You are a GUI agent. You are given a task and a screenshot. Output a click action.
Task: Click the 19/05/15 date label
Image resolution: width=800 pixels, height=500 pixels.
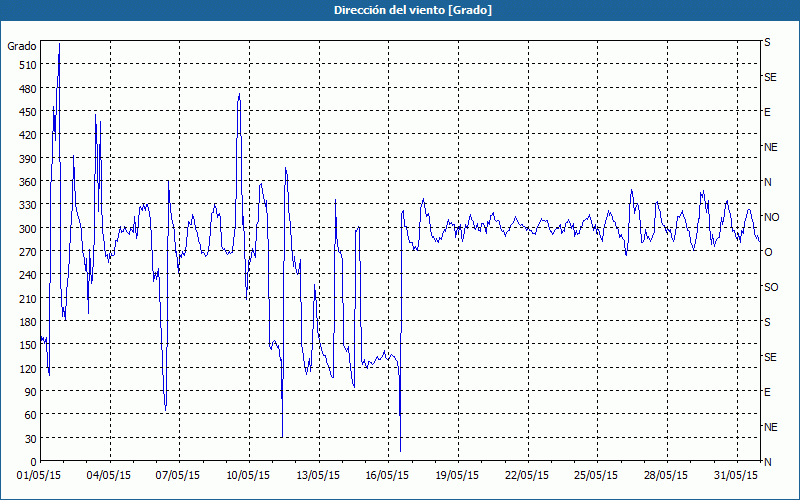click(x=457, y=476)
